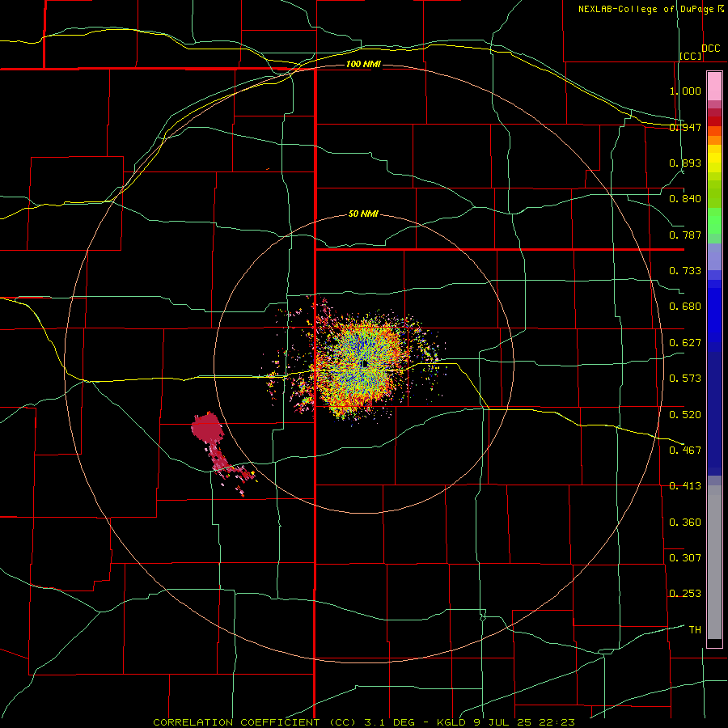Select the 0.573 legend value

pyautogui.click(x=685, y=379)
